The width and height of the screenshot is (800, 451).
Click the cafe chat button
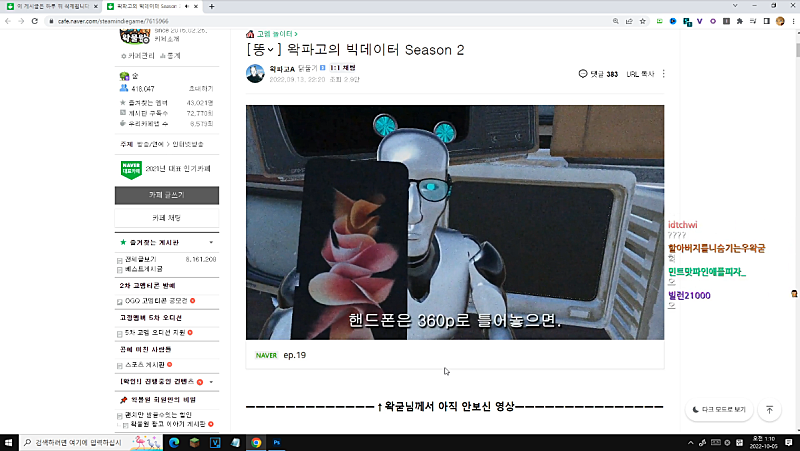pos(167,218)
